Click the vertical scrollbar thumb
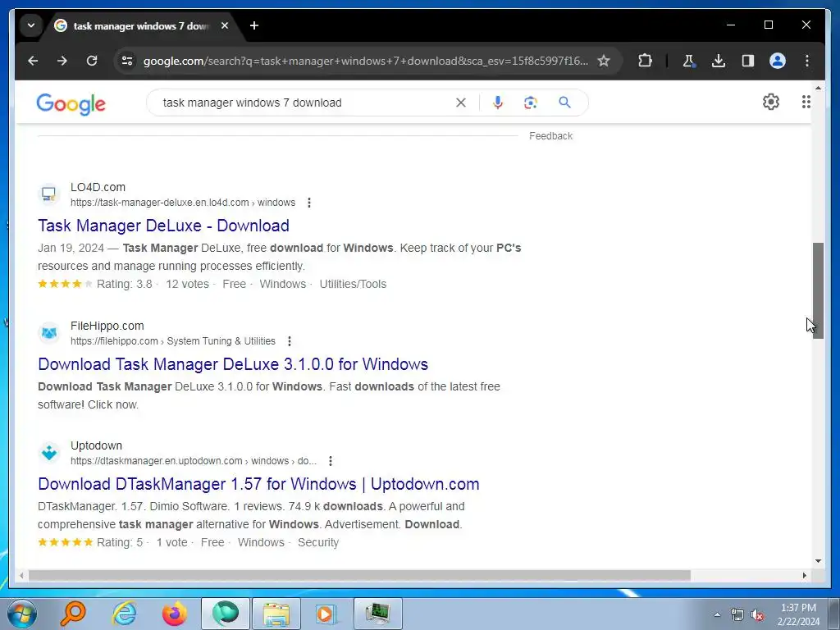 [818, 290]
